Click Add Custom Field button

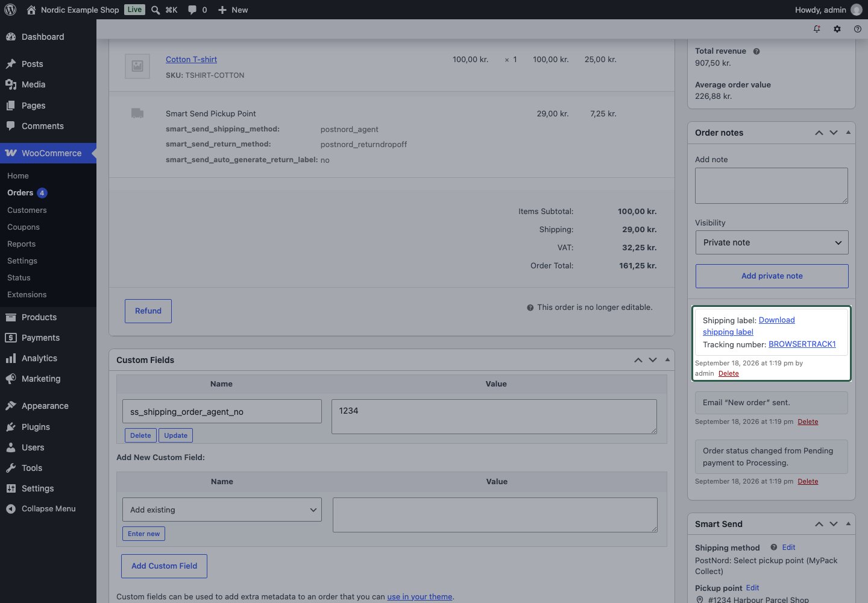click(x=165, y=566)
